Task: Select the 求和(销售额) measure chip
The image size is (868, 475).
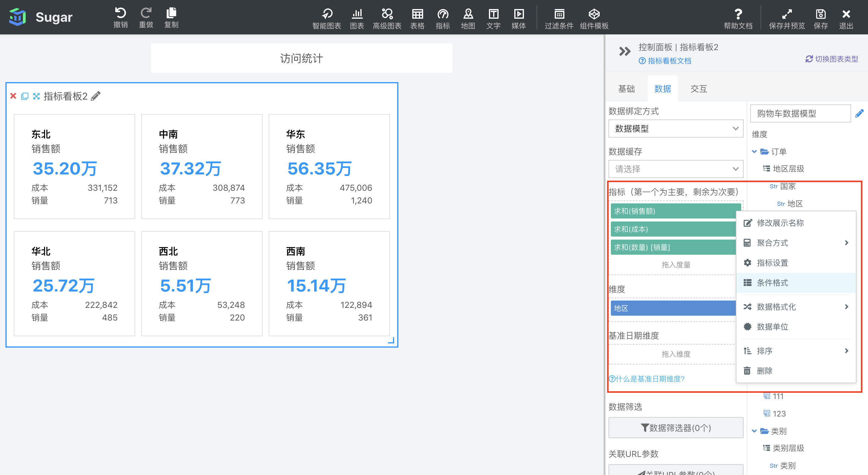Action: click(676, 211)
